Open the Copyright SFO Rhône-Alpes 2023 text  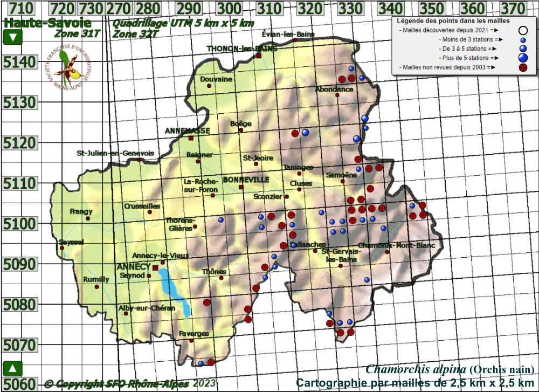point(129,384)
